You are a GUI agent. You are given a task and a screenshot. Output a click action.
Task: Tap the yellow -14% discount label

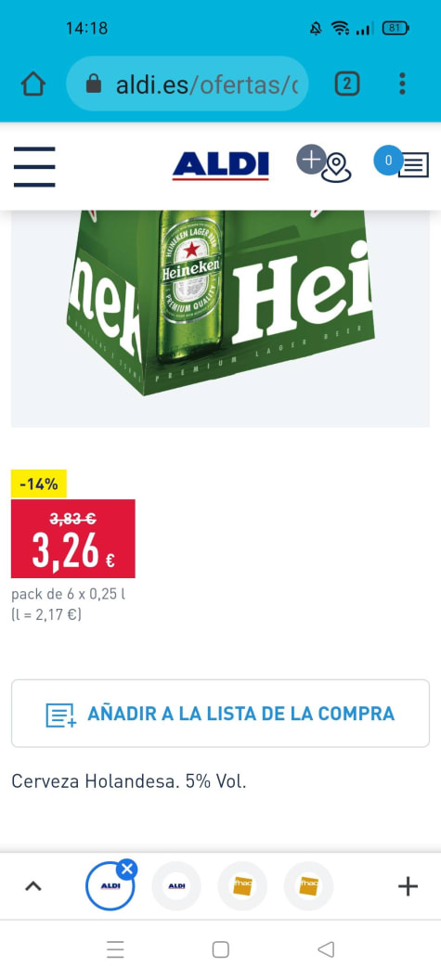coord(39,484)
